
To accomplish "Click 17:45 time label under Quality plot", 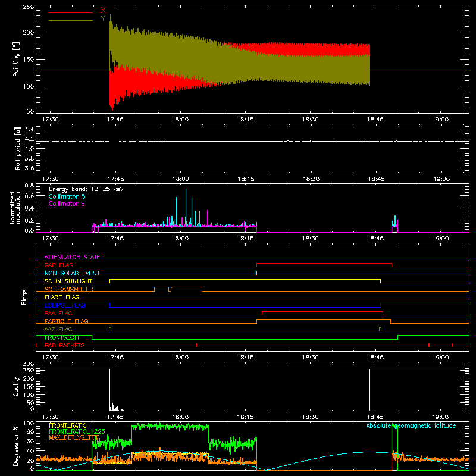I will 115,417.
